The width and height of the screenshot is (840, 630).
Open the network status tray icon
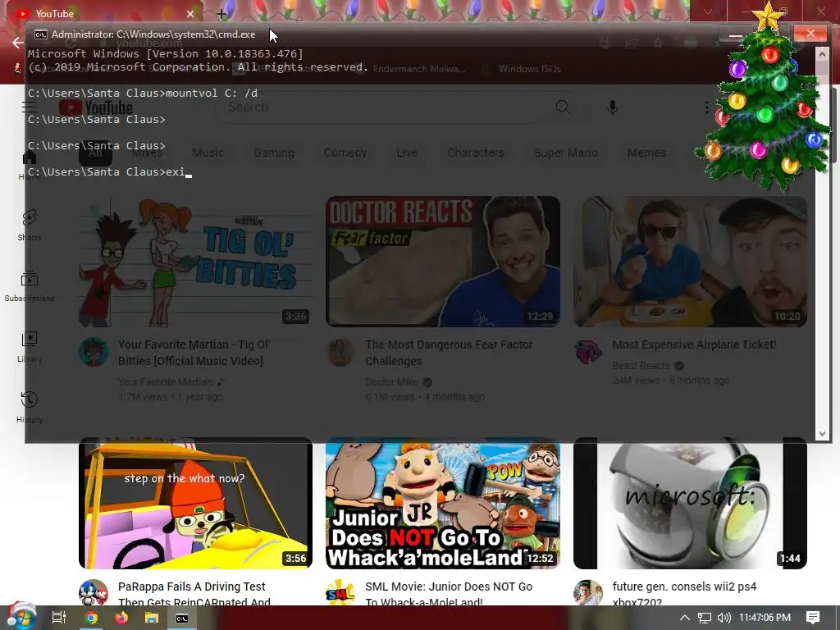[x=705, y=618]
